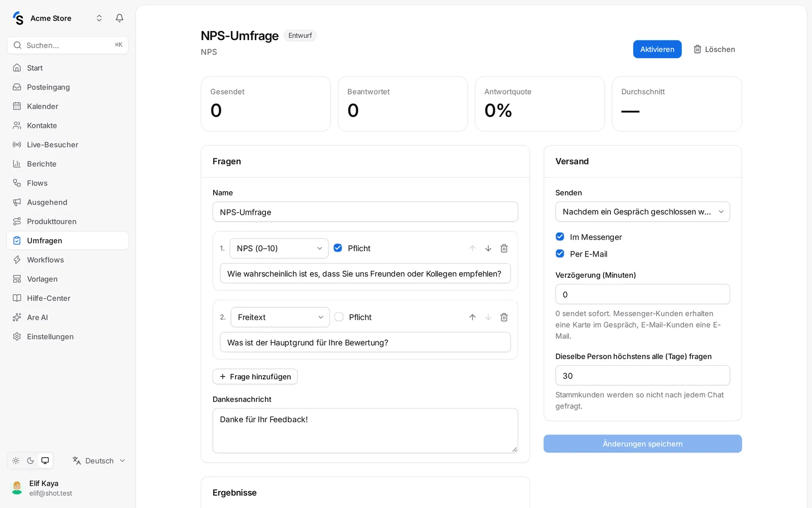Delete the Freitext question via trash icon

(x=504, y=317)
